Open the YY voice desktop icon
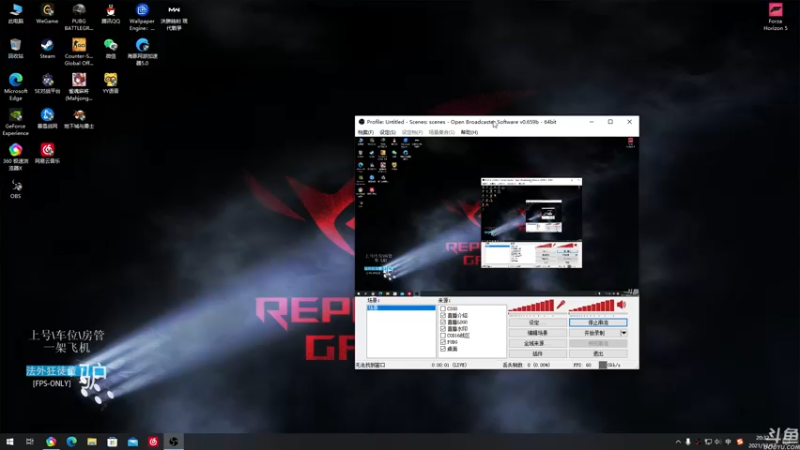The width and height of the screenshot is (800, 450). [x=110, y=84]
